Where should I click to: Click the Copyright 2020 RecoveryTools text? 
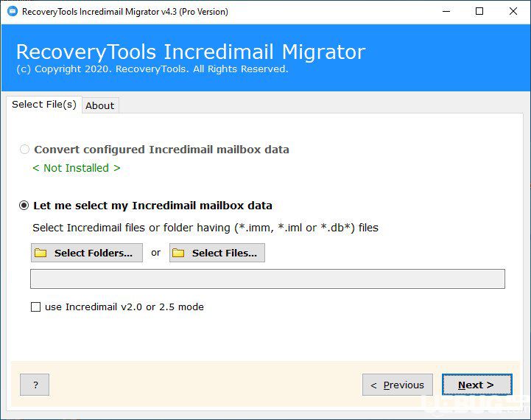click(x=152, y=69)
